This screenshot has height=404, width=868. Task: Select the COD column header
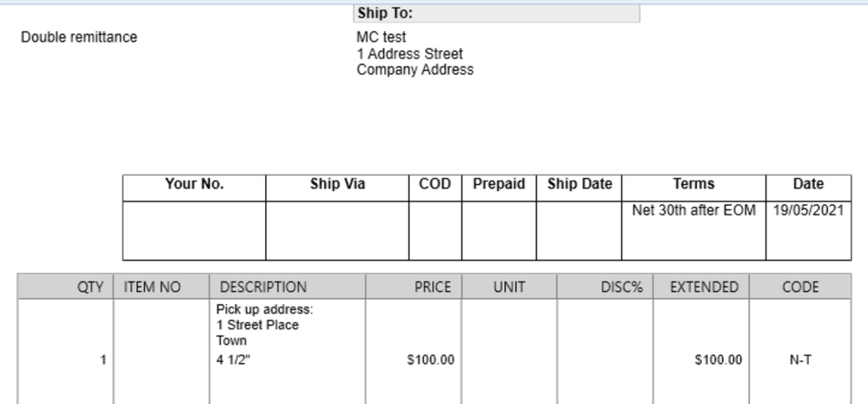click(434, 184)
